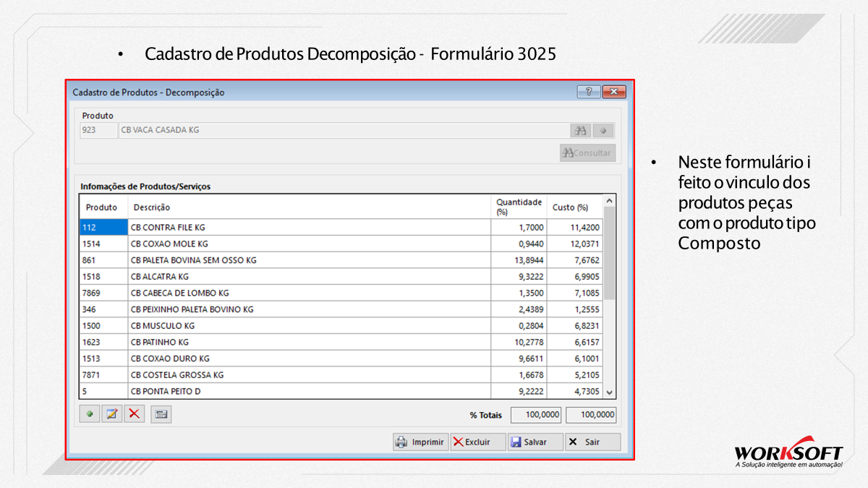
Task: Click the green add item icon
Action: (x=90, y=414)
